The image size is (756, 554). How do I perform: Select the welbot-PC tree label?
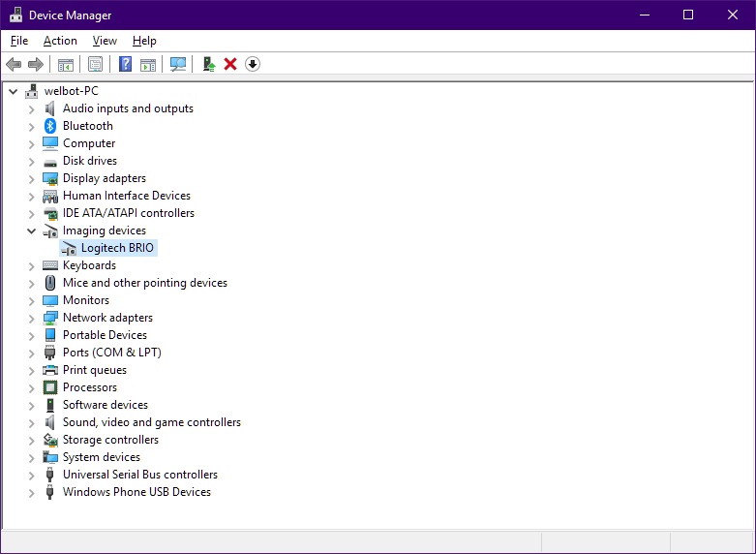click(x=72, y=91)
